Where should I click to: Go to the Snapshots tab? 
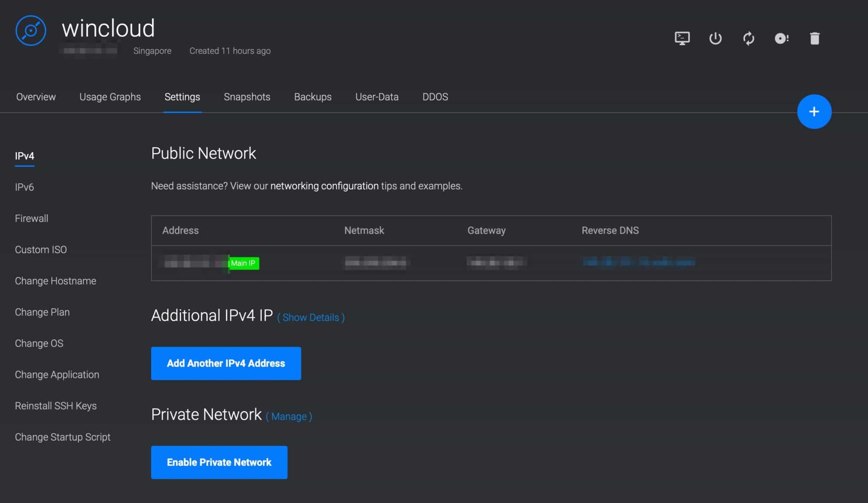[x=247, y=97]
